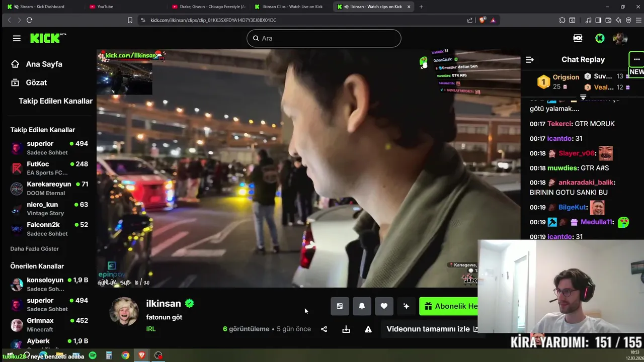644x362 pixels.
Task: Report the clip warning icon
Action: click(x=368, y=329)
